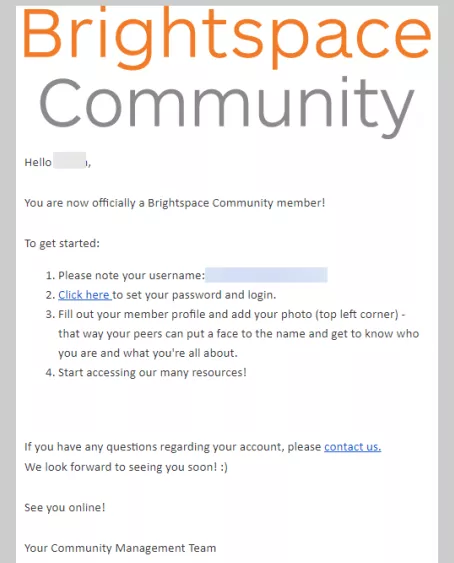Click the ':)' smiley emoticon
The height and width of the screenshot is (563, 454).
tap(224, 467)
